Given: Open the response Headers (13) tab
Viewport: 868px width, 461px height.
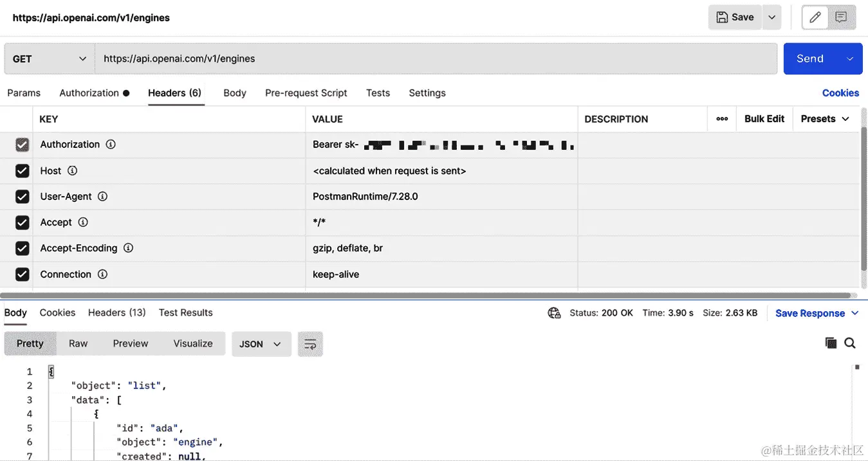Looking at the screenshot, I should click(x=117, y=312).
